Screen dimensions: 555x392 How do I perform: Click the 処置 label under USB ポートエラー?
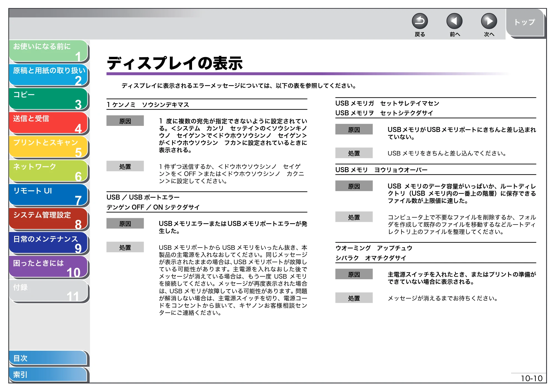point(125,247)
